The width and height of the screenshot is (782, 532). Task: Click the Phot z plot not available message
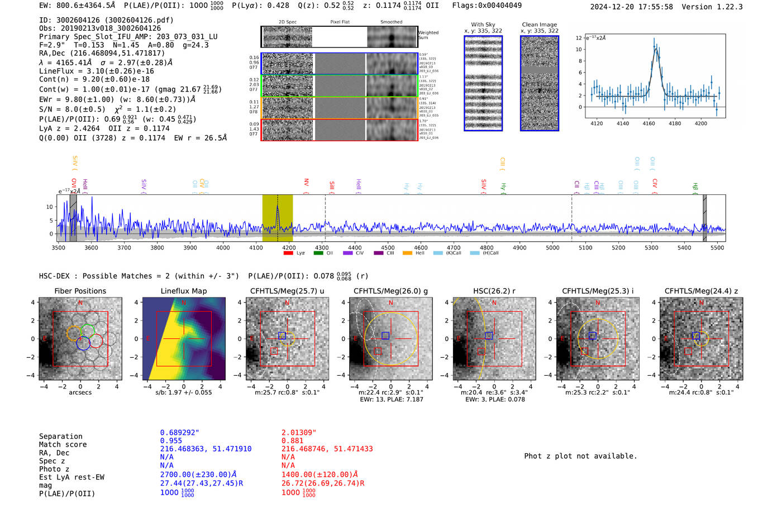click(x=580, y=456)
